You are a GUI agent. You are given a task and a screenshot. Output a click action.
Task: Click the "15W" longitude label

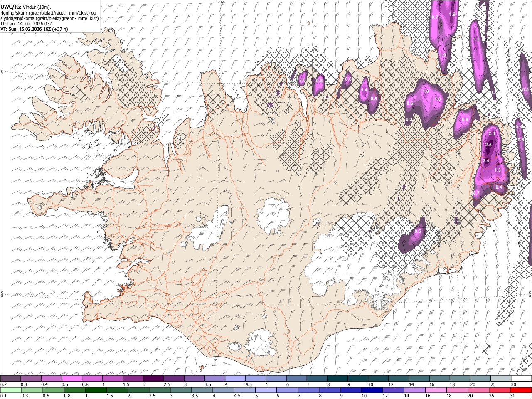click(441, 2)
